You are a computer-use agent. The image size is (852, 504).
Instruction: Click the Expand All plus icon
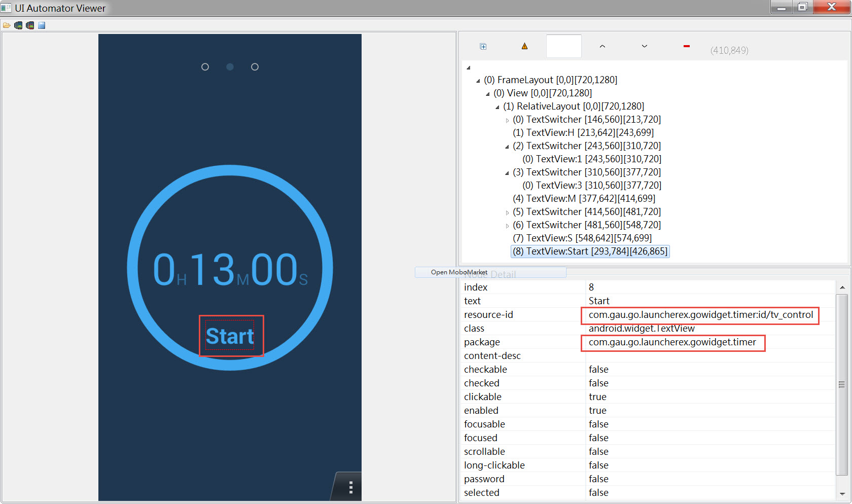pyautogui.click(x=483, y=47)
